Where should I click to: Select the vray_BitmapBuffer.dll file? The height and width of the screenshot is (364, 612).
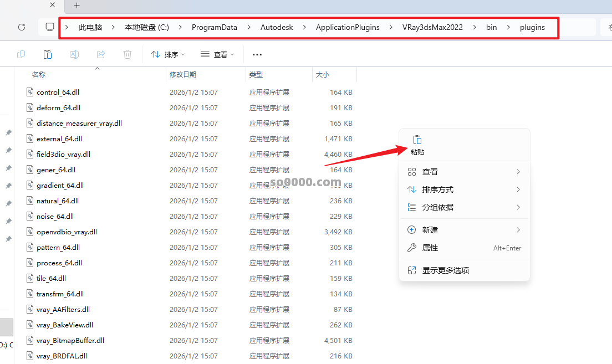coord(70,340)
